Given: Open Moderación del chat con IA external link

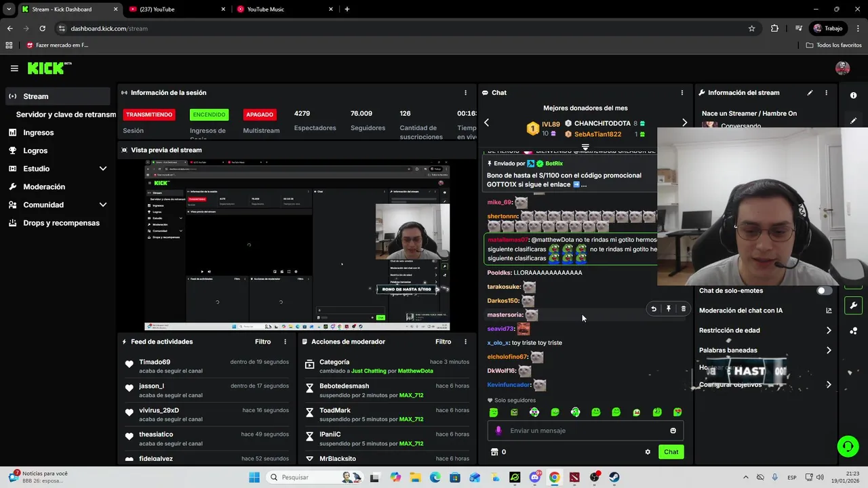Looking at the screenshot, I should pos(829,310).
